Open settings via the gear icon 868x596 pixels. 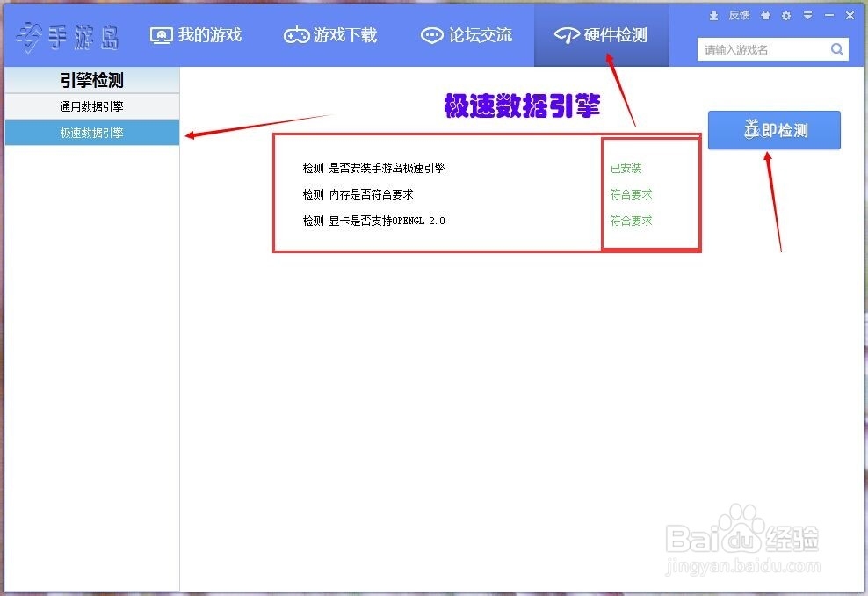(x=786, y=16)
